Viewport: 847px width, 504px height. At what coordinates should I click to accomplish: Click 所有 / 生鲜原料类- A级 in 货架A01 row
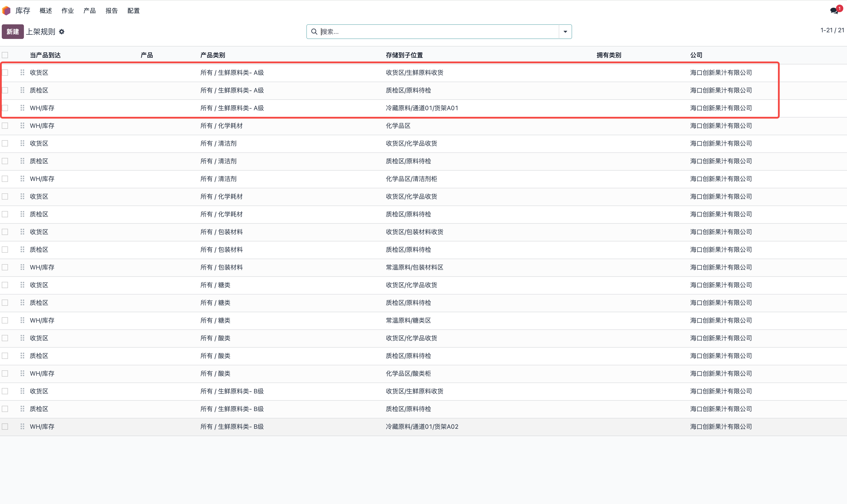(232, 108)
